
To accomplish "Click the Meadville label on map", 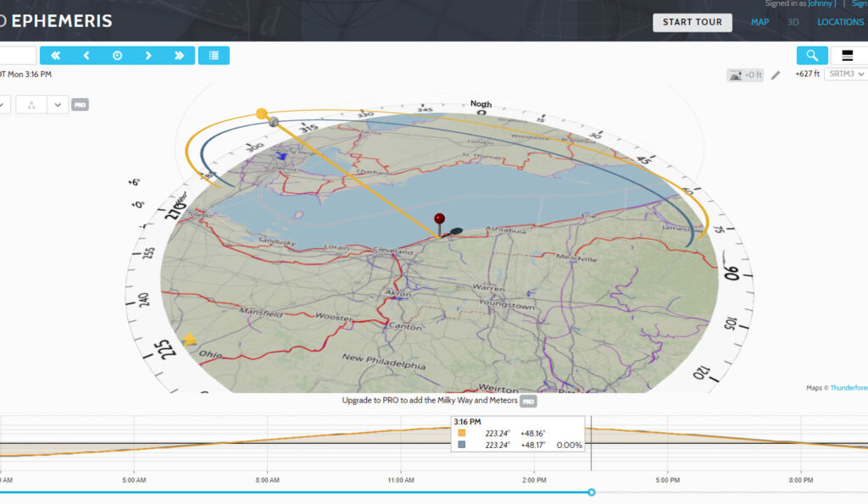I will pyautogui.click(x=576, y=258).
